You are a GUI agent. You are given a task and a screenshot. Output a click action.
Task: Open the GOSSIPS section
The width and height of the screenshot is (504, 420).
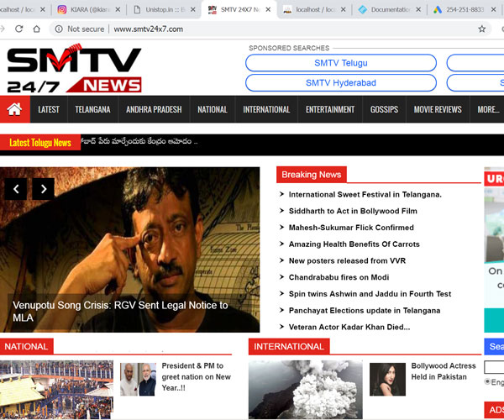pos(384,109)
